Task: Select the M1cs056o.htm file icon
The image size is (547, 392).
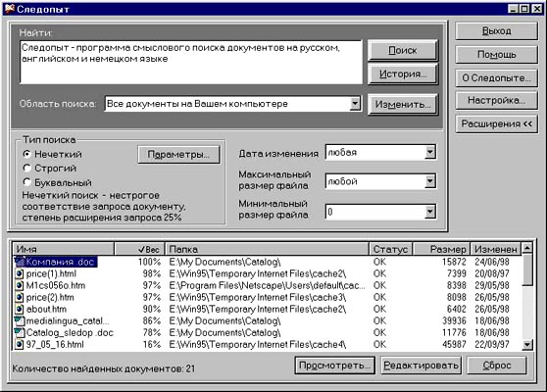Action: click(20, 285)
